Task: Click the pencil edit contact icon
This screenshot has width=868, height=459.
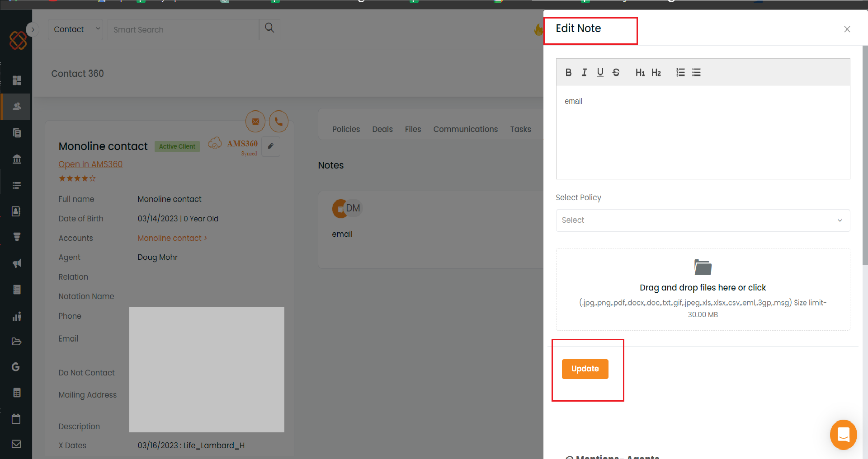Action: pos(271,146)
